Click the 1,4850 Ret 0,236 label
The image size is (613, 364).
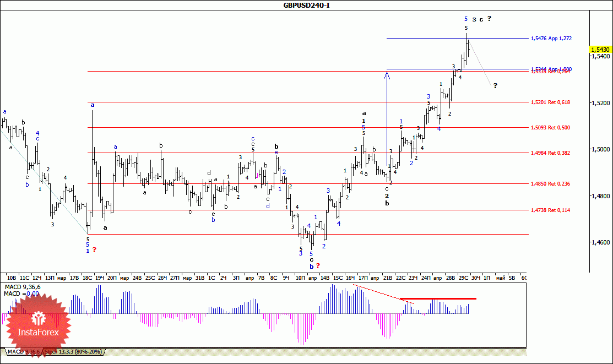pos(550,183)
